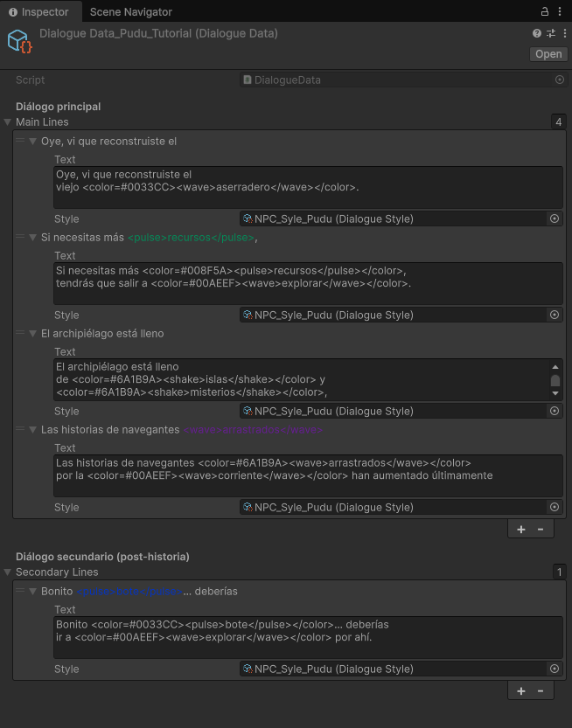
Task: Grab reorder handle of 'Las historias' element
Action: click(20, 428)
